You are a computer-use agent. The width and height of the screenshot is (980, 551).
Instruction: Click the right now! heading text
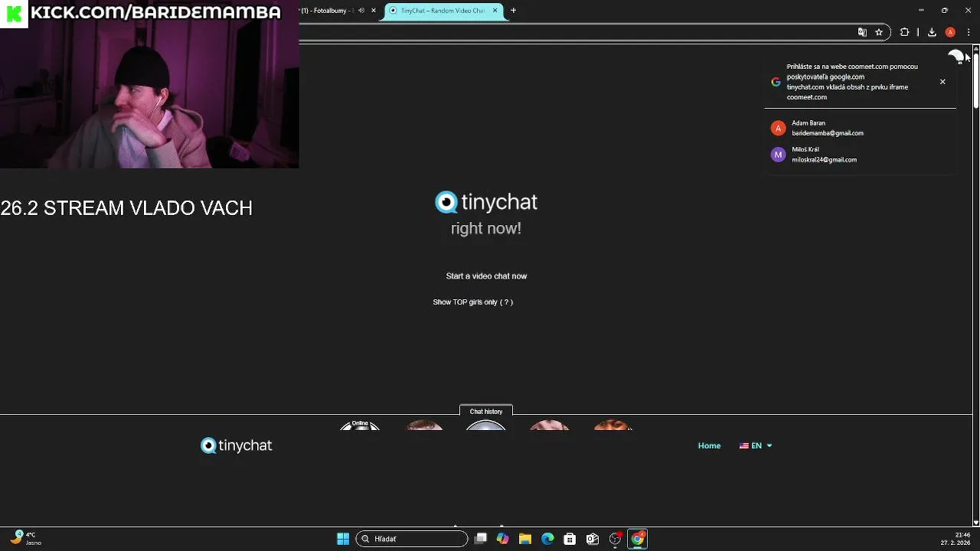[x=486, y=228]
